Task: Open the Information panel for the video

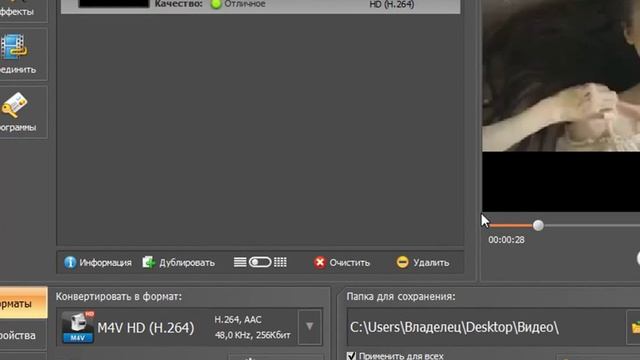Action: point(98,262)
